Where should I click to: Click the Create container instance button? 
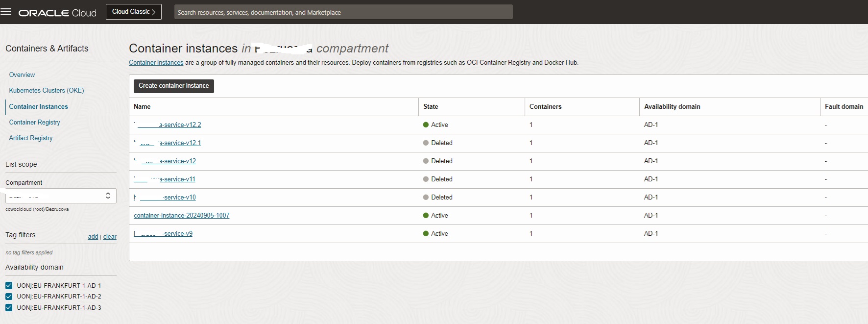point(174,86)
